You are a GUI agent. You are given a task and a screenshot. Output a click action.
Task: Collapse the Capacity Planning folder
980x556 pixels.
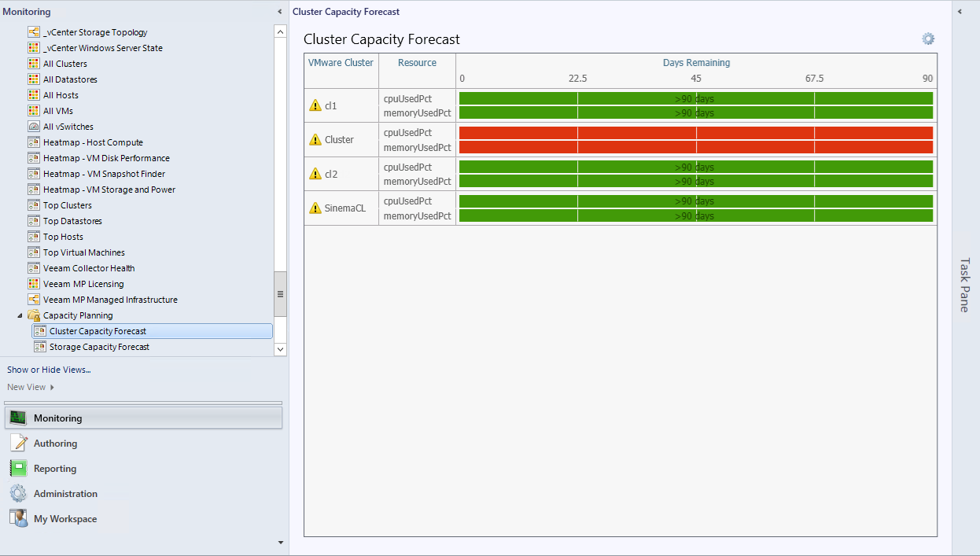pyautogui.click(x=20, y=315)
